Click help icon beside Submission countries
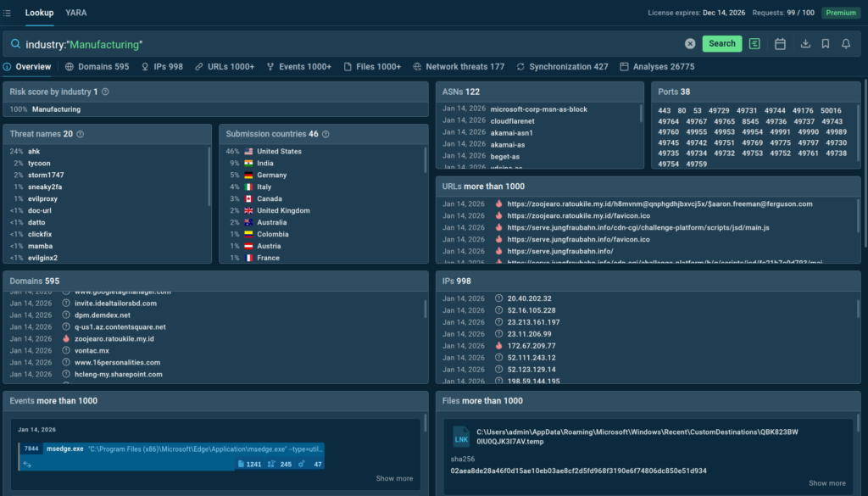Image resolution: width=868 pixels, height=496 pixels. tap(325, 134)
